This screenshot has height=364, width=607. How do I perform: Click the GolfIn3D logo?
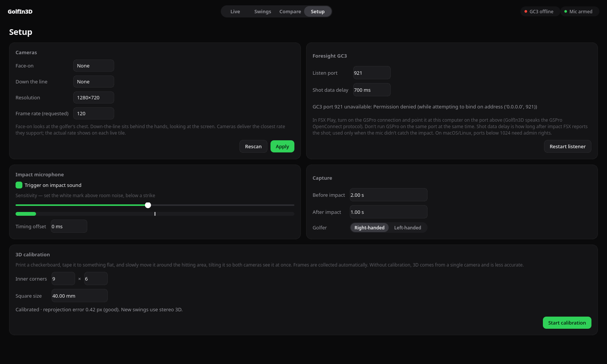coord(20,11)
